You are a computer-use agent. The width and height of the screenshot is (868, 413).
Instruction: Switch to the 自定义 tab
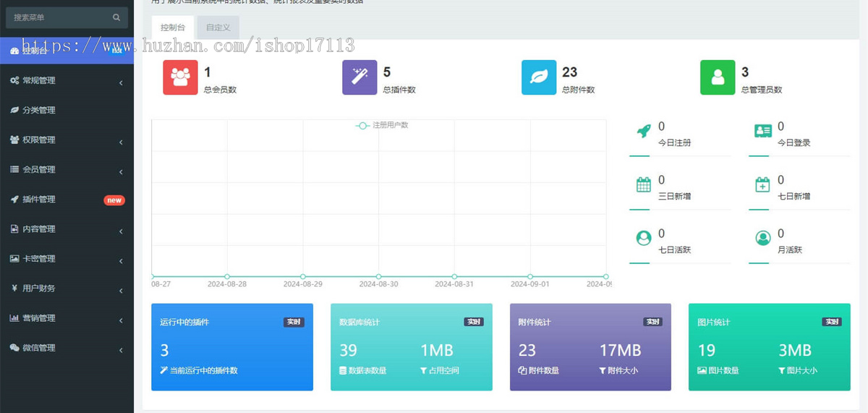[218, 27]
